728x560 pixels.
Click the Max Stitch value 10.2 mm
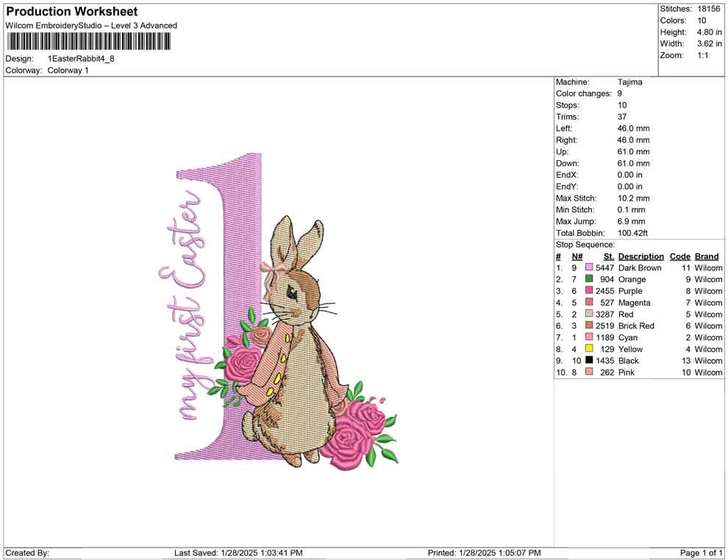click(633, 198)
